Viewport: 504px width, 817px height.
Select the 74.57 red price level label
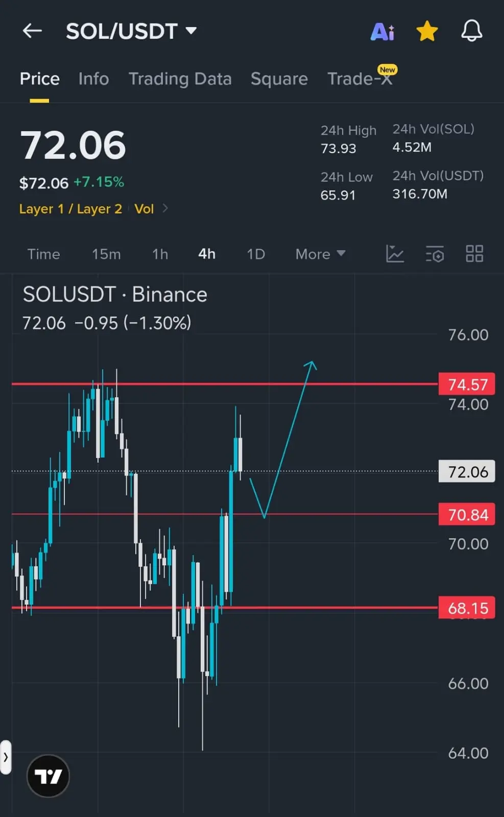(467, 384)
